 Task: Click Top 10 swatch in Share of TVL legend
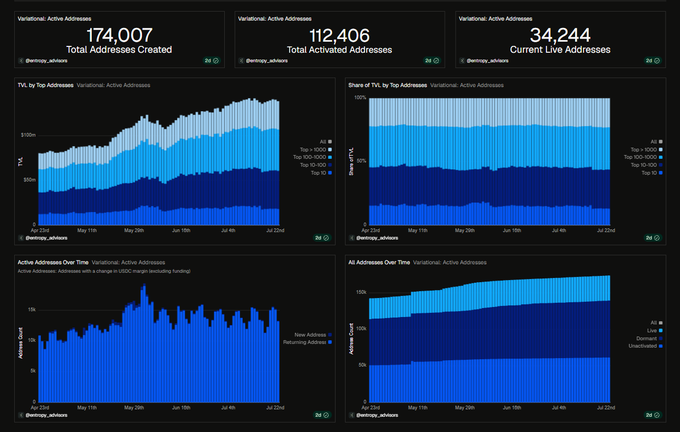(x=661, y=173)
